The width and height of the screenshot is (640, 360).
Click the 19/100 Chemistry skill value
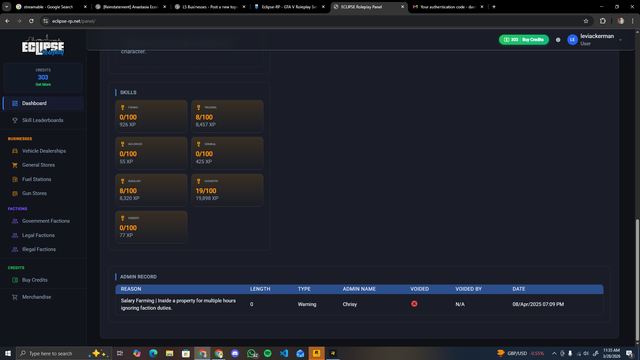pos(206,191)
